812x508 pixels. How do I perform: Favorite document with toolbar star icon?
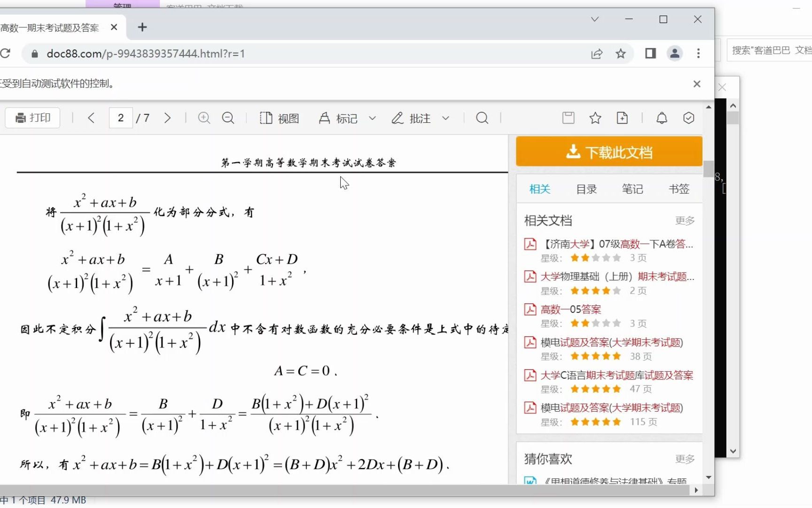click(x=595, y=118)
